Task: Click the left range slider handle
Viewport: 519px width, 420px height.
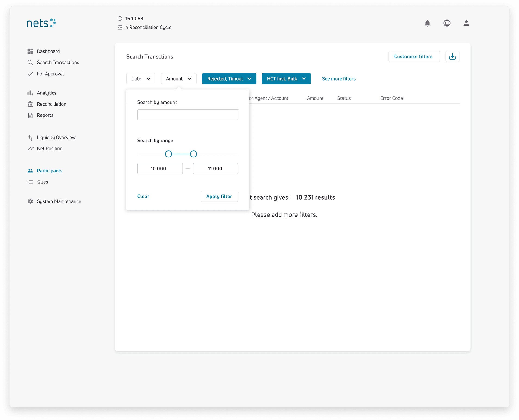Action: click(168, 154)
